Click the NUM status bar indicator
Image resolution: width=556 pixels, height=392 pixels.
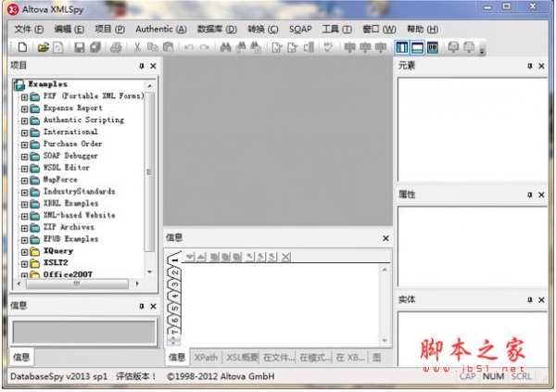click(493, 376)
